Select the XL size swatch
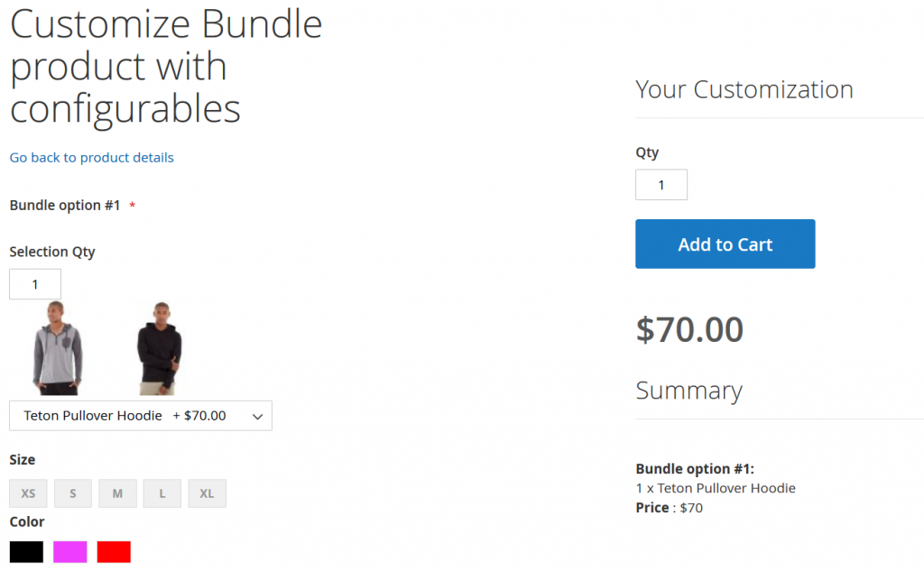 (x=207, y=493)
